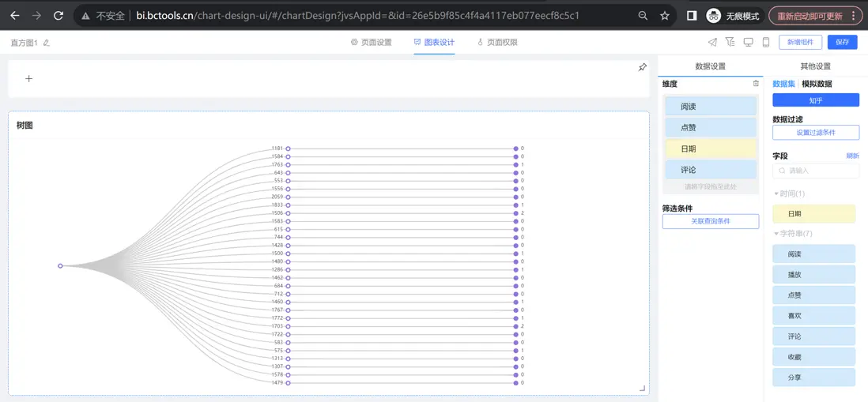Click the 关联查询条件 button

click(x=710, y=221)
